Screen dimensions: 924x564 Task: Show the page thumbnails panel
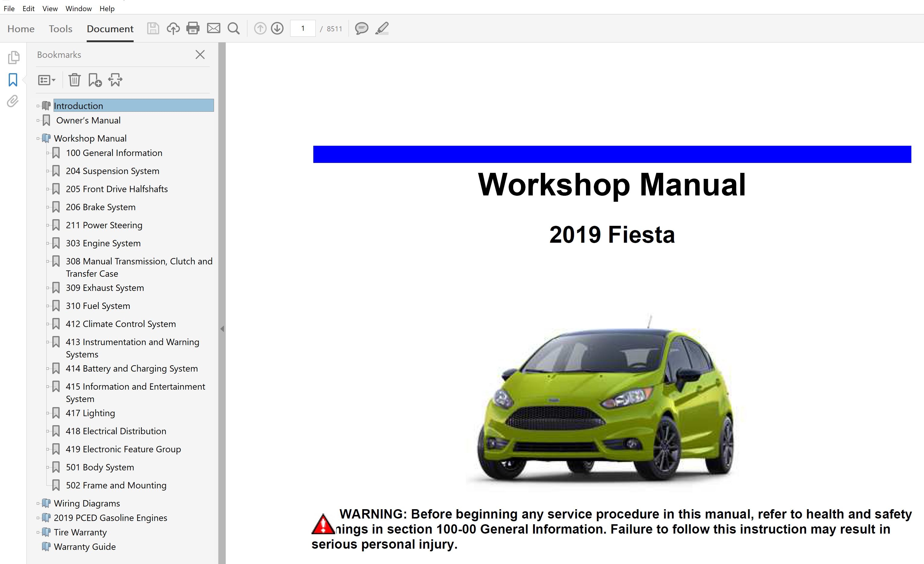(14, 58)
